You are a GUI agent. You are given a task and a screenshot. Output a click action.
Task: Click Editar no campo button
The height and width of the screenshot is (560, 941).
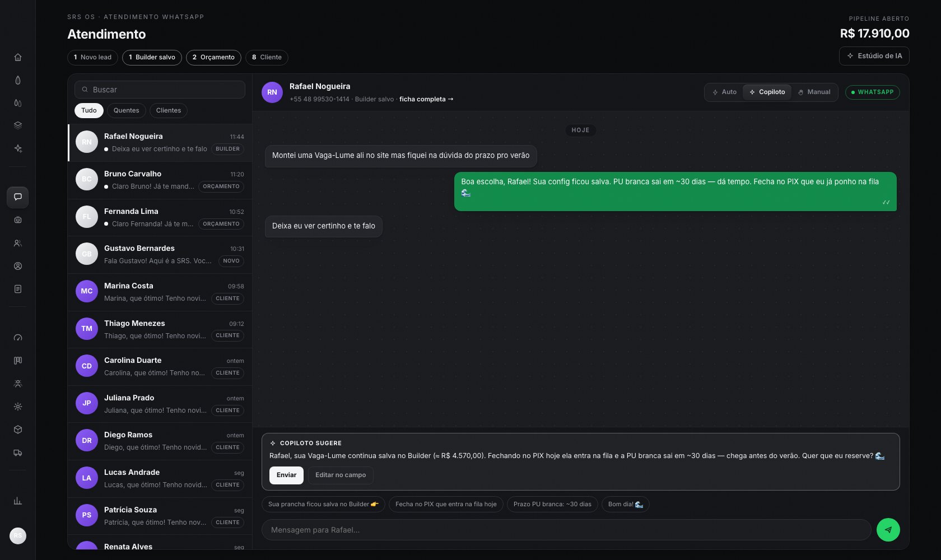click(x=341, y=475)
